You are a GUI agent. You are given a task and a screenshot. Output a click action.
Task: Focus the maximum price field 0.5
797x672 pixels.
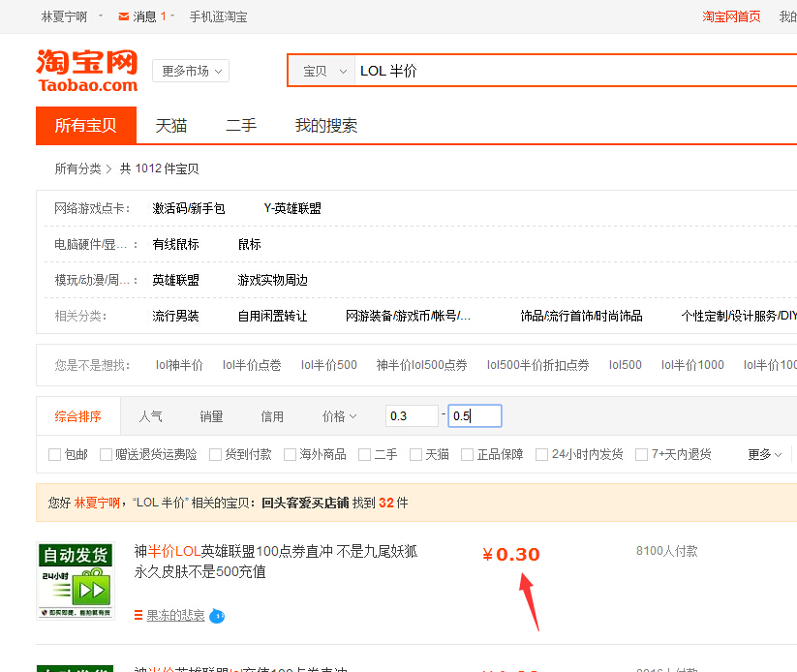click(475, 415)
